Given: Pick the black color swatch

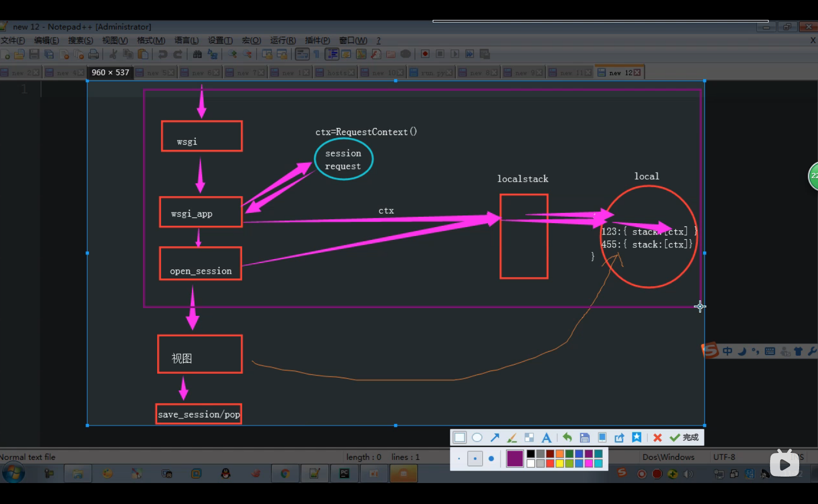Looking at the screenshot, I should click(531, 454).
